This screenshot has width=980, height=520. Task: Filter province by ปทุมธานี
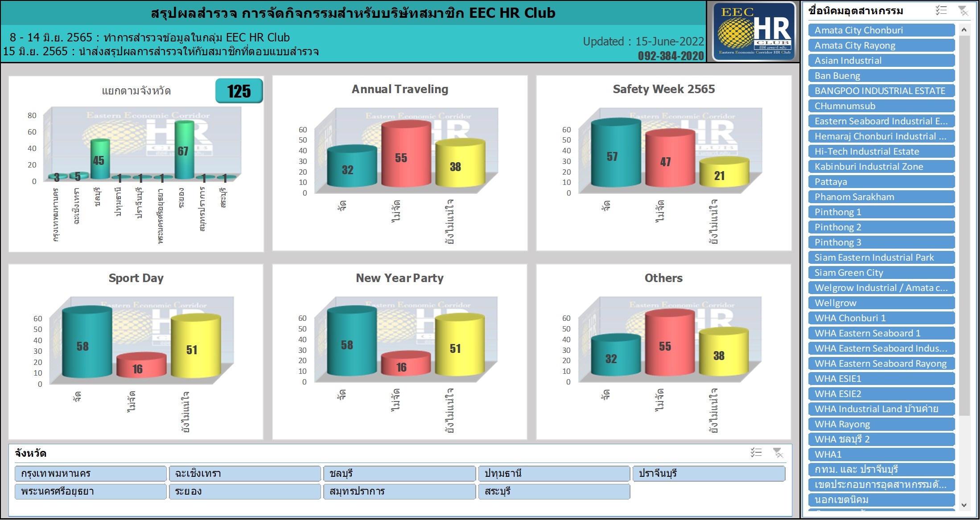(554, 473)
